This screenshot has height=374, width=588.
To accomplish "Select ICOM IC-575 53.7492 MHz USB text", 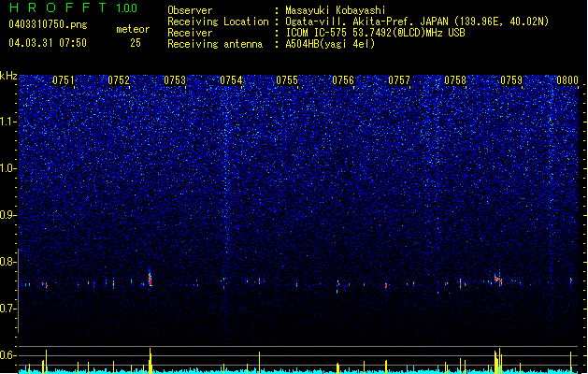I will coord(376,33).
